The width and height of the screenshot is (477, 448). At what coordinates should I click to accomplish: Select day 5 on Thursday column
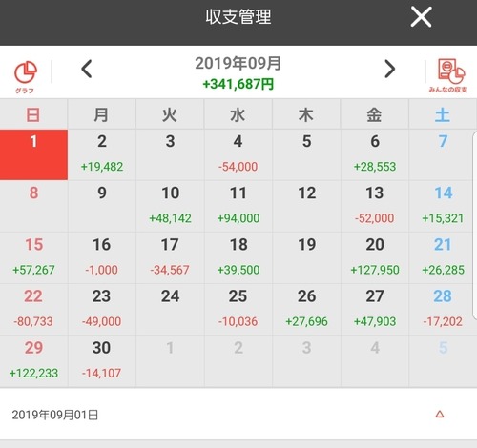pyautogui.click(x=306, y=154)
